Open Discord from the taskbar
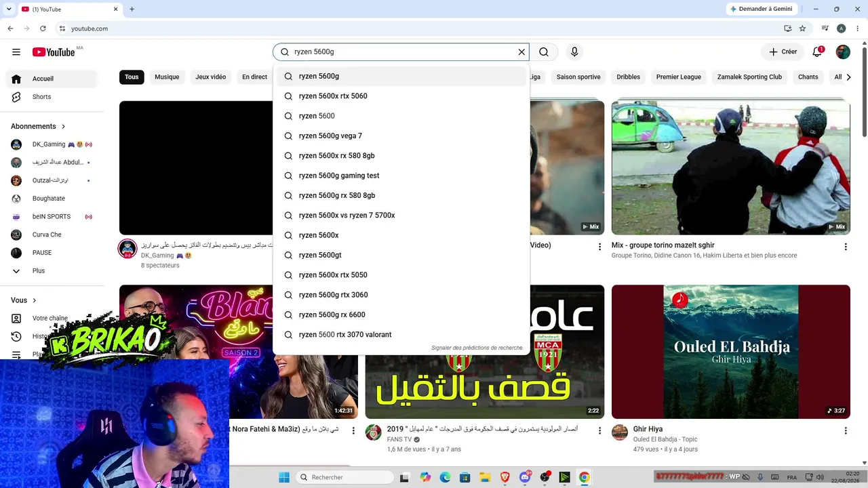Viewport: 868px width, 488px height. tap(524, 477)
